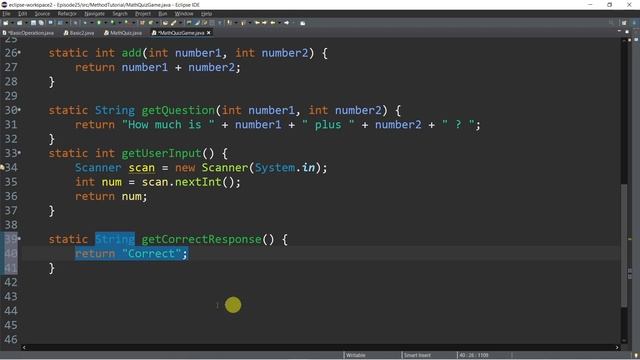Click the Back navigation arrow icon
Image resolution: width=640 pixels, height=360 pixels.
coord(272,23)
